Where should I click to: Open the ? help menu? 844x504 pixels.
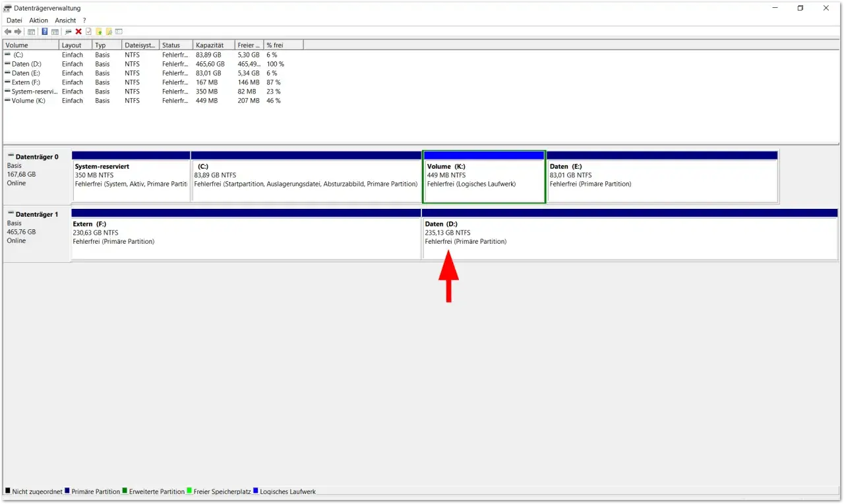pyautogui.click(x=84, y=20)
